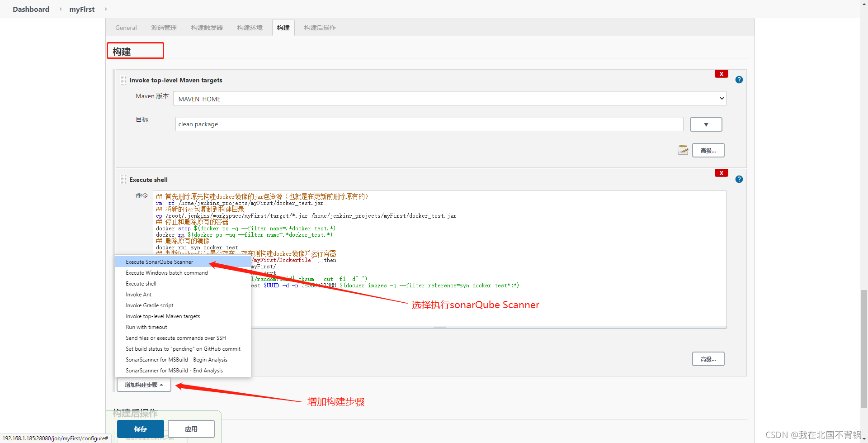Viewport: 868px width, 443px height.
Task: Open the Maven 版本 dropdown
Action: click(449, 99)
